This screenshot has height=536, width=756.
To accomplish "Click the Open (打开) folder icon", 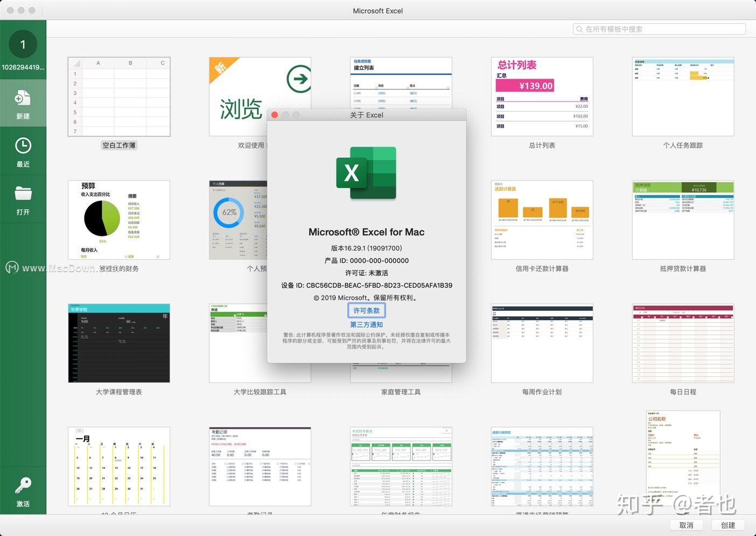I will [23, 193].
